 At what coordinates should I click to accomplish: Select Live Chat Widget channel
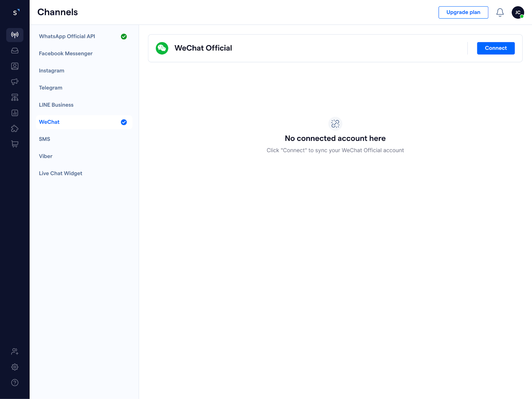point(84,173)
